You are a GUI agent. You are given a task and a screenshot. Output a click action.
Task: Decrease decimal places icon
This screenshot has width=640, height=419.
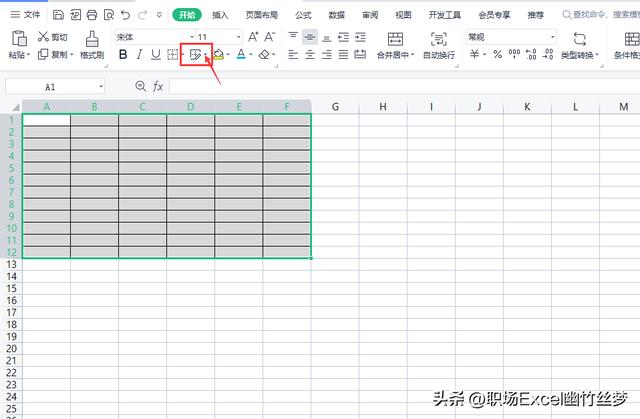click(548, 54)
